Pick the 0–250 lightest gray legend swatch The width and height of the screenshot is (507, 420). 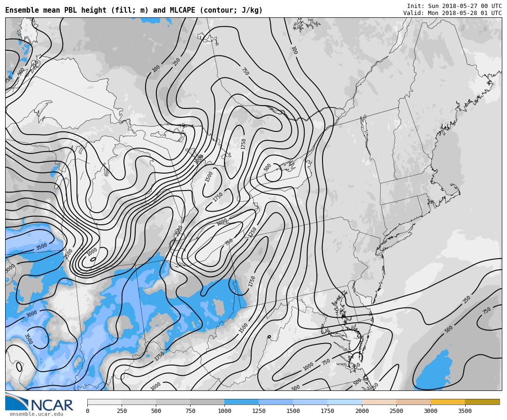coord(104,402)
